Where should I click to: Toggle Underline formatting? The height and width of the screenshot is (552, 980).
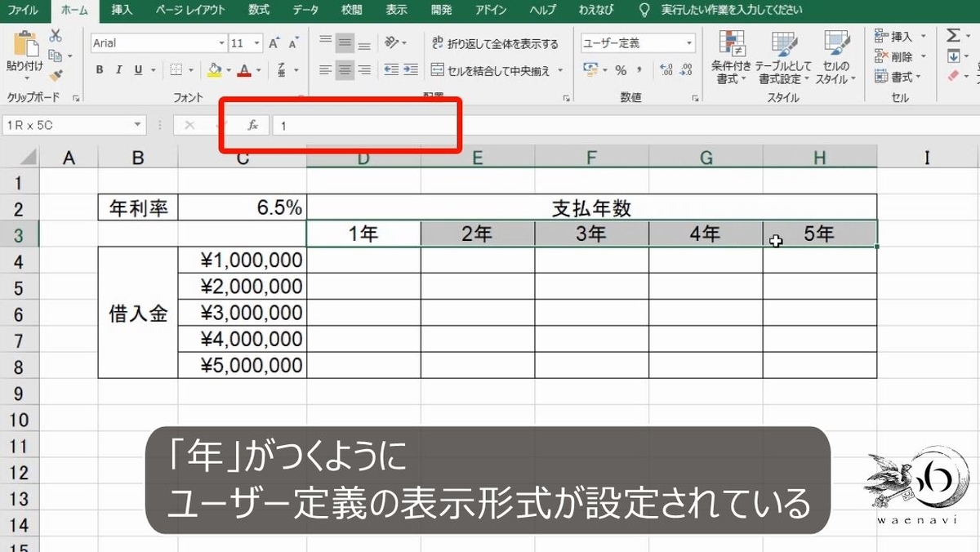point(136,70)
